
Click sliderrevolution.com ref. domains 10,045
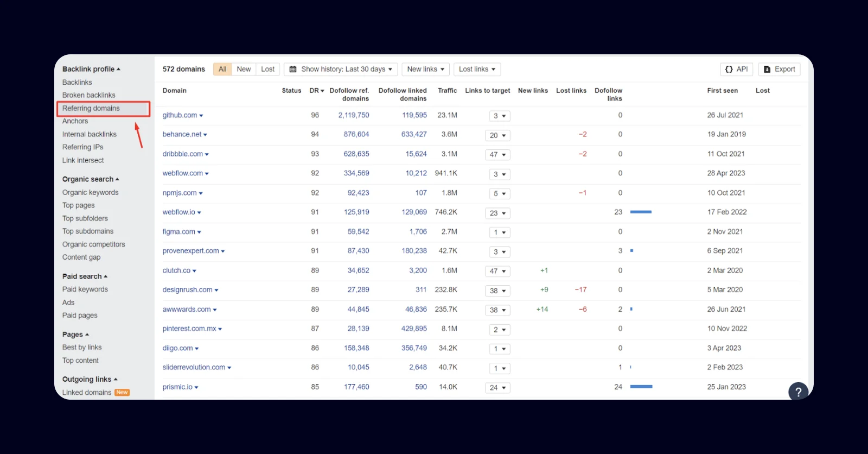tap(359, 367)
